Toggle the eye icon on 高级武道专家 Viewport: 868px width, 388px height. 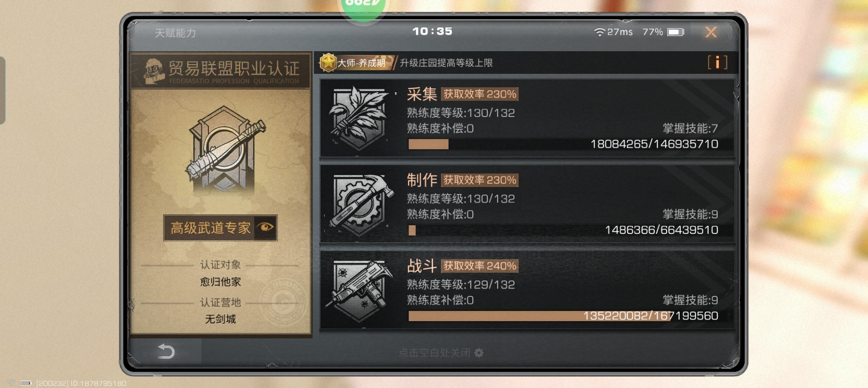pos(265,227)
